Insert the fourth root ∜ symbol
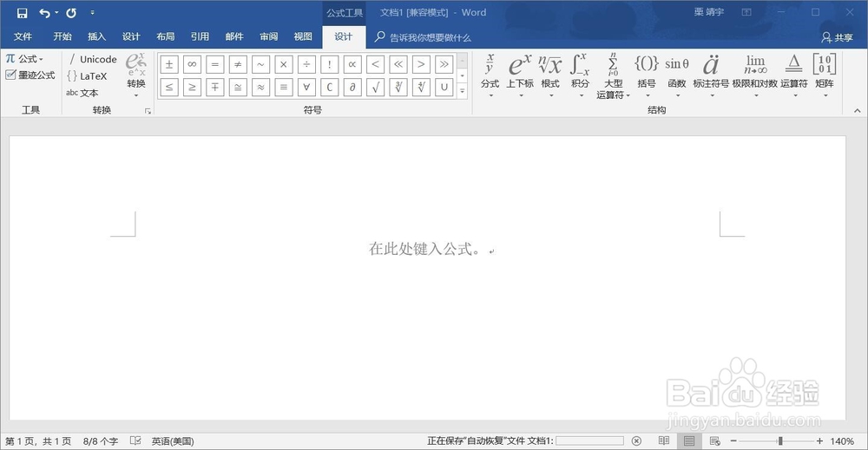 pyautogui.click(x=421, y=88)
